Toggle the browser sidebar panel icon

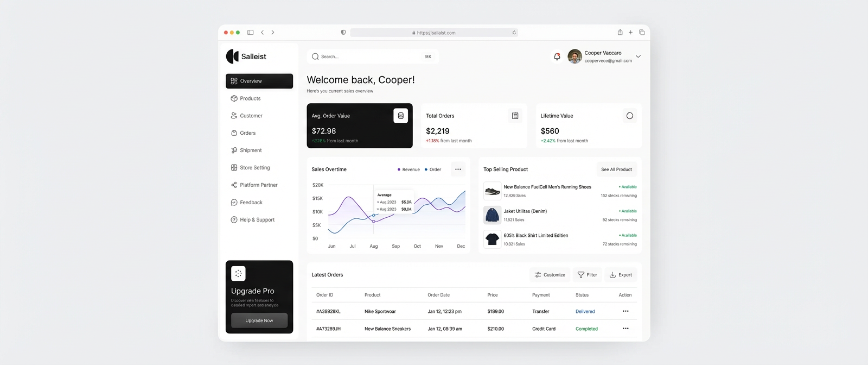(250, 33)
